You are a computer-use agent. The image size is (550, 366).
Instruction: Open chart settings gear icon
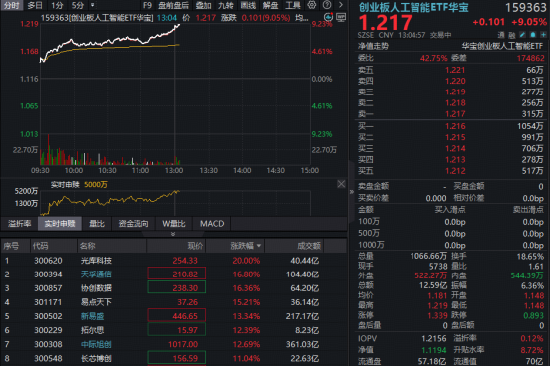point(311,5)
